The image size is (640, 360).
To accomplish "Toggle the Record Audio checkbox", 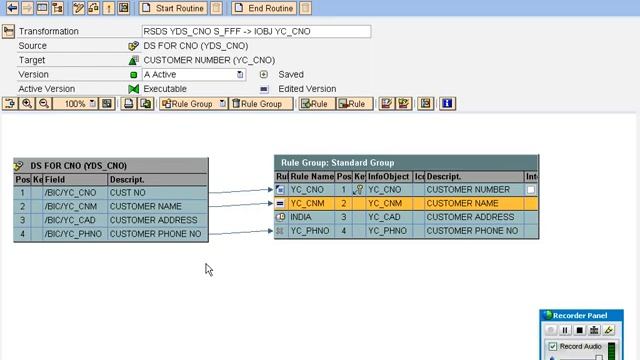I will [553, 347].
